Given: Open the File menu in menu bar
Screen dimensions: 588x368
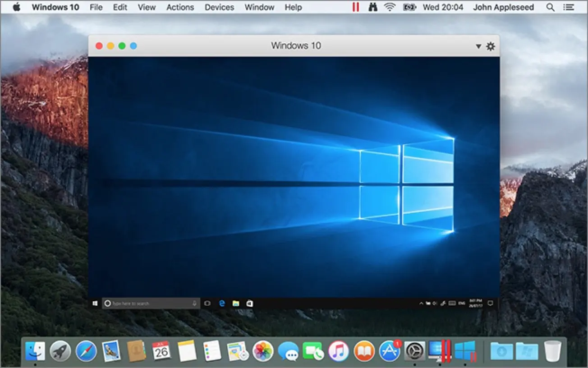Looking at the screenshot, I should [x=96, y=7].
